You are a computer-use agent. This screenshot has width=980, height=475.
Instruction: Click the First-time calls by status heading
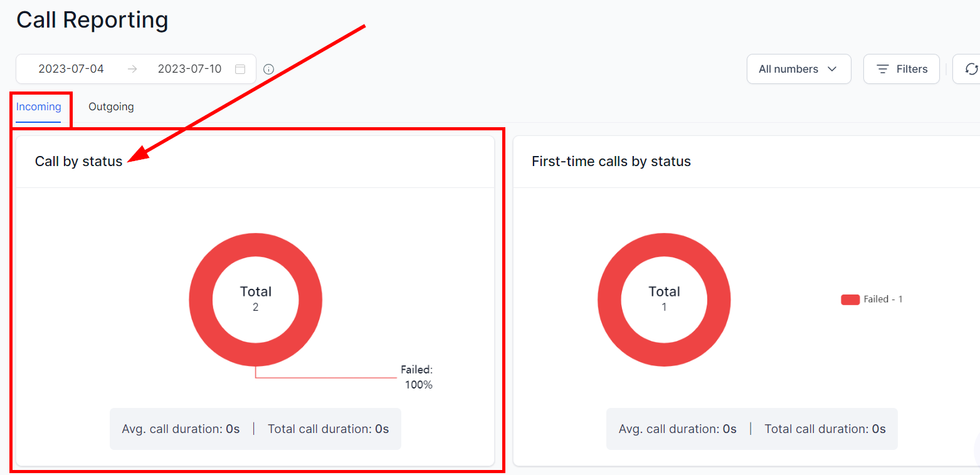pos(611,162)
